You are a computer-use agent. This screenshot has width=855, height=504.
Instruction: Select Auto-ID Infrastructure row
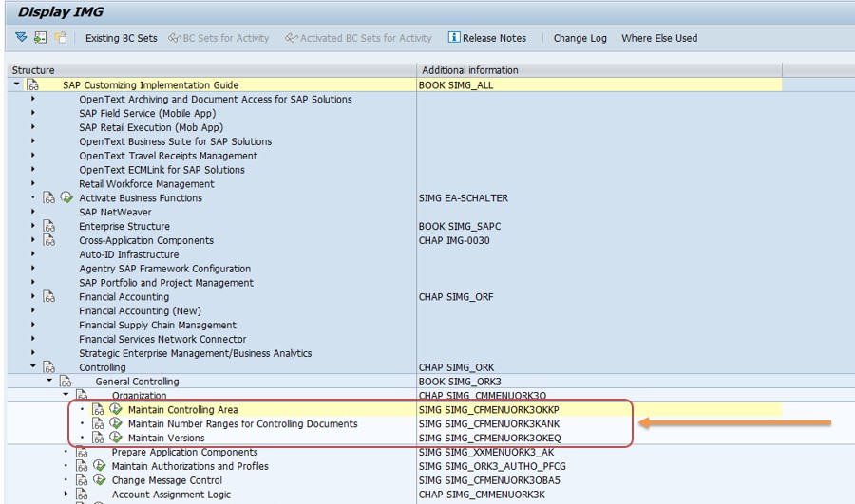pos(128,254)
